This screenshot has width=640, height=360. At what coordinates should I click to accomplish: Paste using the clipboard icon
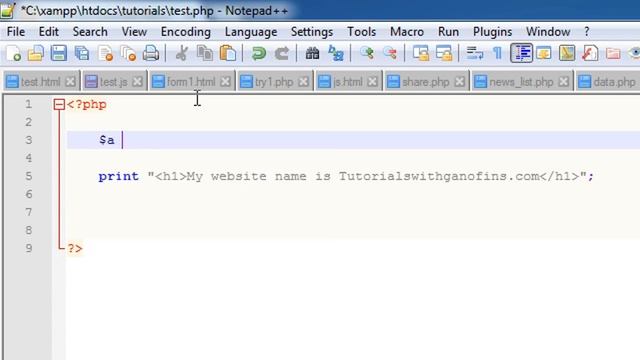[228, 53]
